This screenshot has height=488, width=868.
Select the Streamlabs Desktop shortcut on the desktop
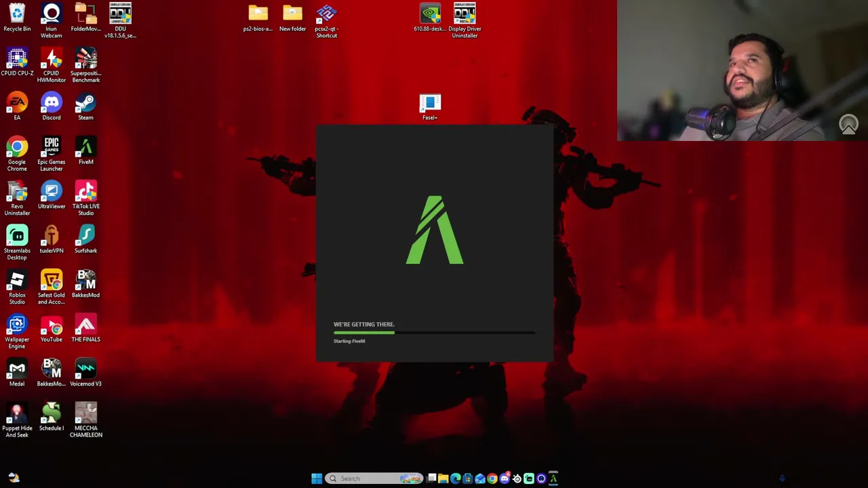tap(17, 243)
